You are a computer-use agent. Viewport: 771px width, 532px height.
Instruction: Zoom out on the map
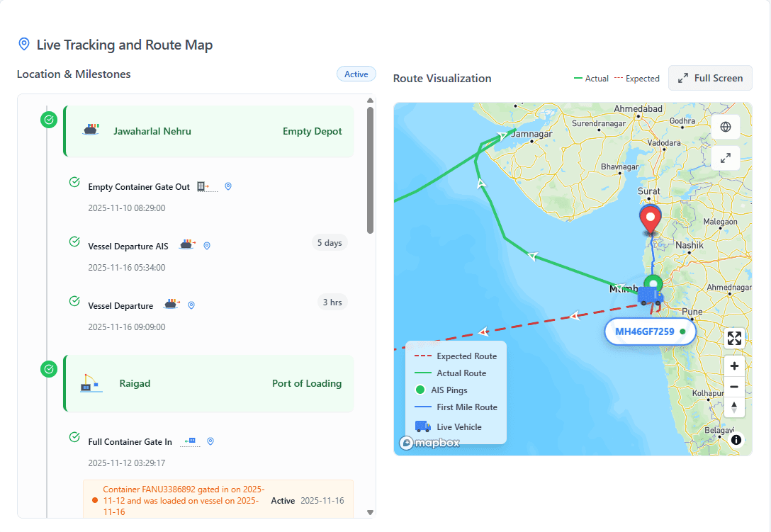pos(734,387)
